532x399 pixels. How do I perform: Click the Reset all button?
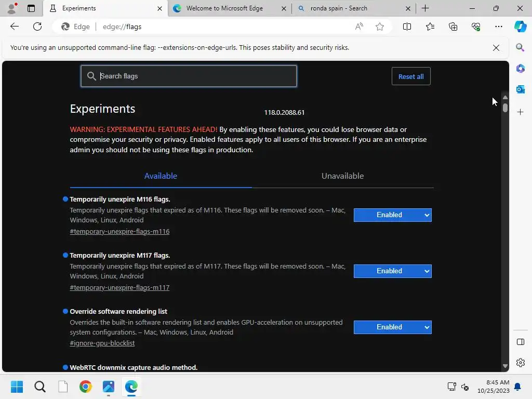pyautogui.click(x=411, y=76)
